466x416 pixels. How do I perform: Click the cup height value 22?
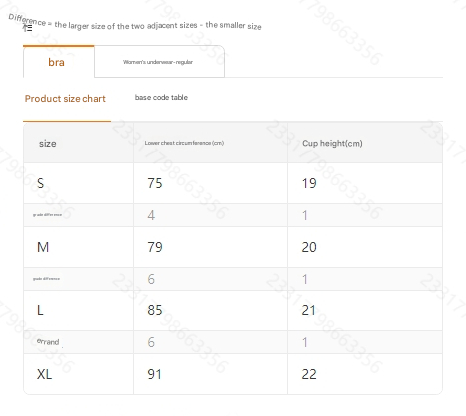coord(309,374)
